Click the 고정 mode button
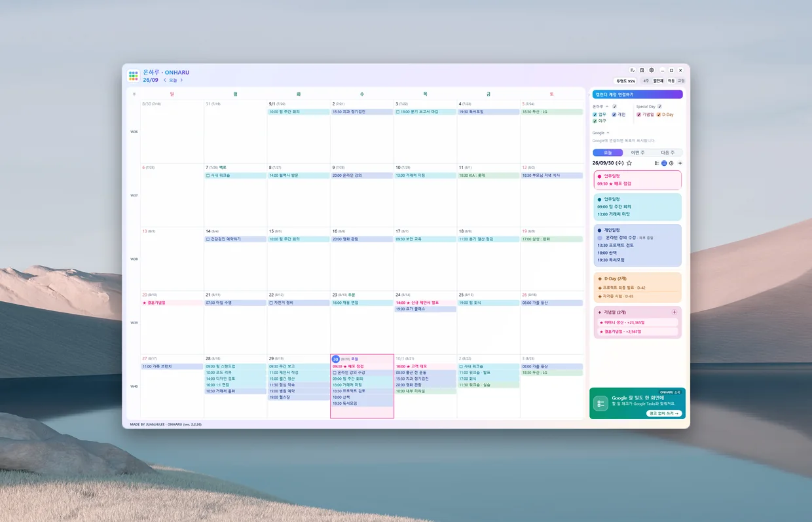Screen dimensions: 812x522 (681, 81)
